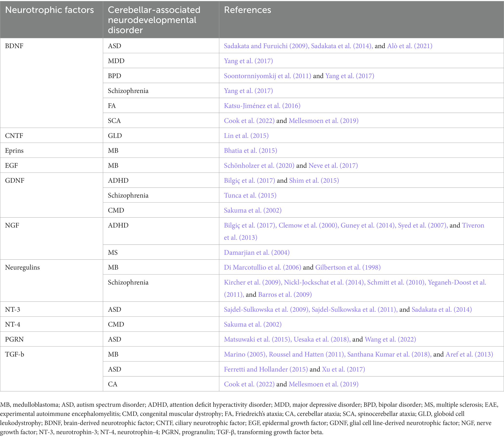This screenshot has width=504, height=438.
Task: Open the Barros et al. (2009) reference
Action: [285, 294]
